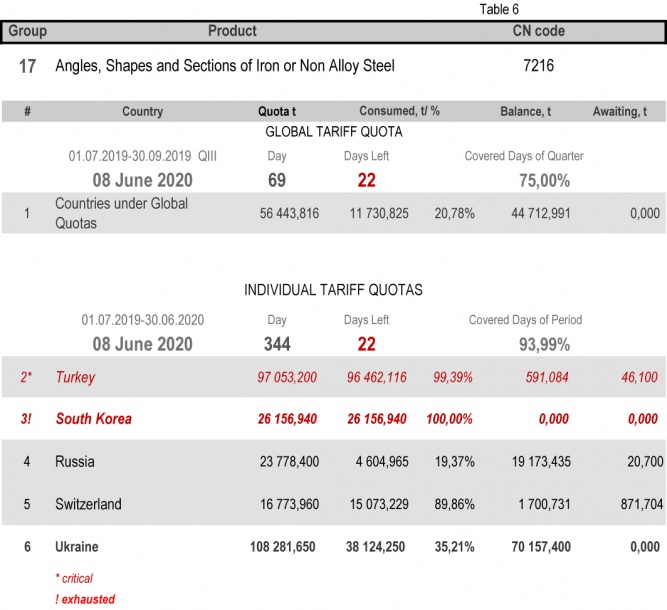Click the Country column header
The width and height of the screenshot is (667, 610).
pyautogui.click(x=142, y=112)
